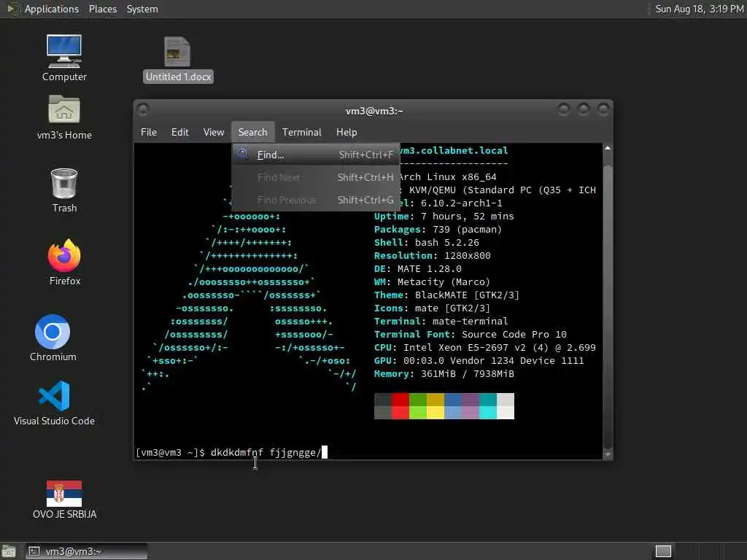This screenshot has height=560, width=747.
Task: Click the terminal scrollbar down arrow
Action: click(608, 455)
